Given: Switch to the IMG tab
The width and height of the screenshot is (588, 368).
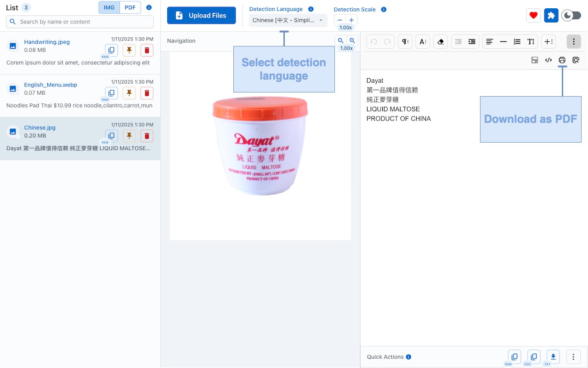Looking at the screenshot, I should [x=109, y=7].
